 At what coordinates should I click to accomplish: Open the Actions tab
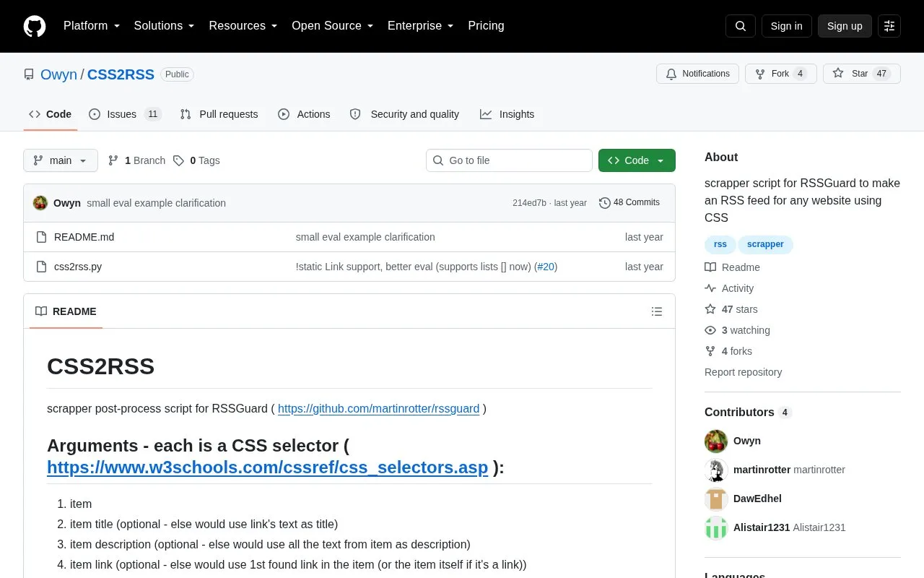click(x=304, y=114)
